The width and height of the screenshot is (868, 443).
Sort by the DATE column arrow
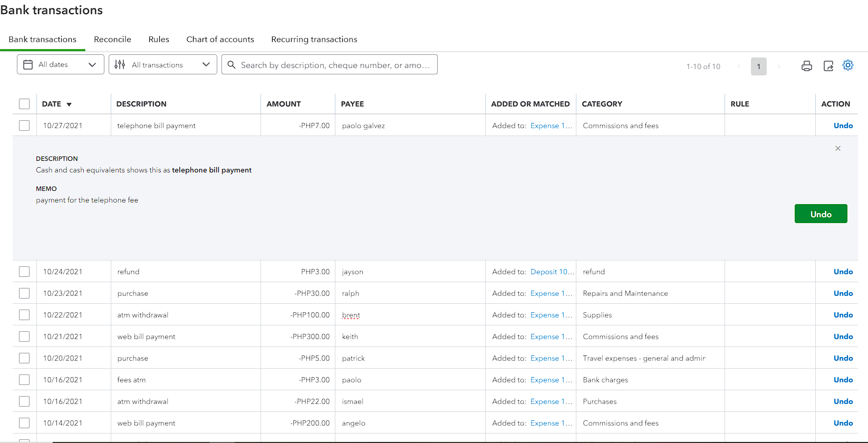coord(69,104)
